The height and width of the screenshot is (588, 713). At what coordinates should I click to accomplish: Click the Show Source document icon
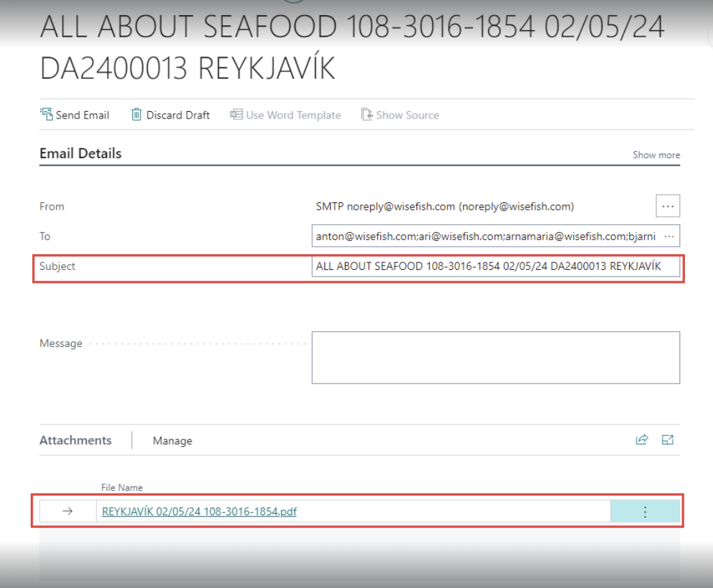click(x=367, y=114)
